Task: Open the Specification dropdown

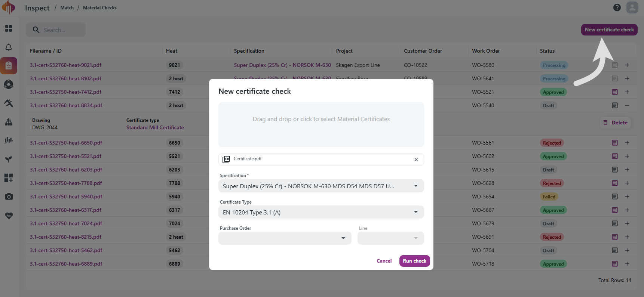Action: click(x=321, y=186)
